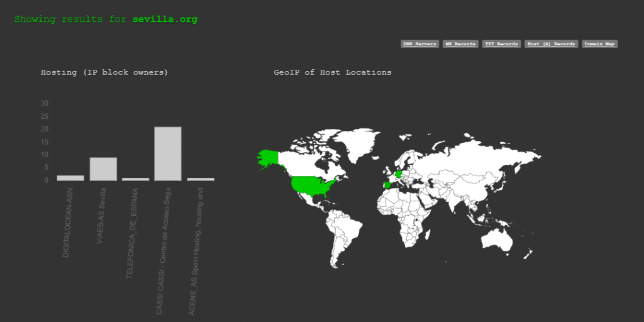
Task: Select Alaska region on the GeoIP map
Action: coord(269,157)
